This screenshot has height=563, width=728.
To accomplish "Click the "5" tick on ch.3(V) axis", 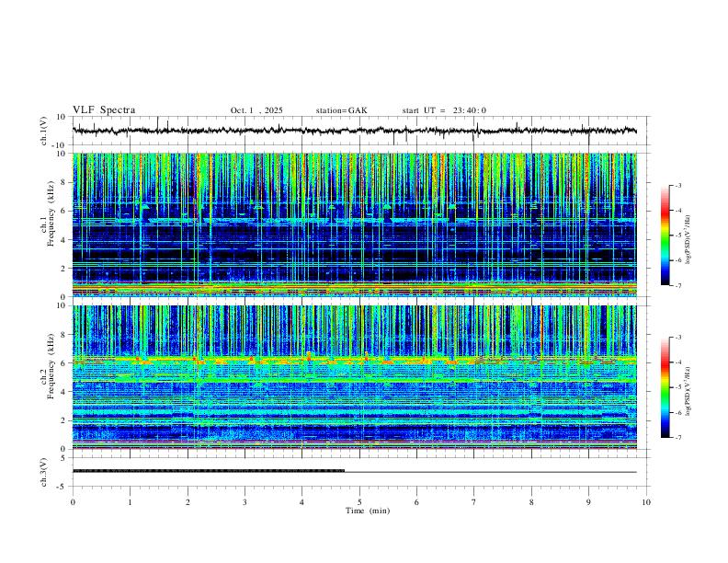I will click(x=63, y=458).
